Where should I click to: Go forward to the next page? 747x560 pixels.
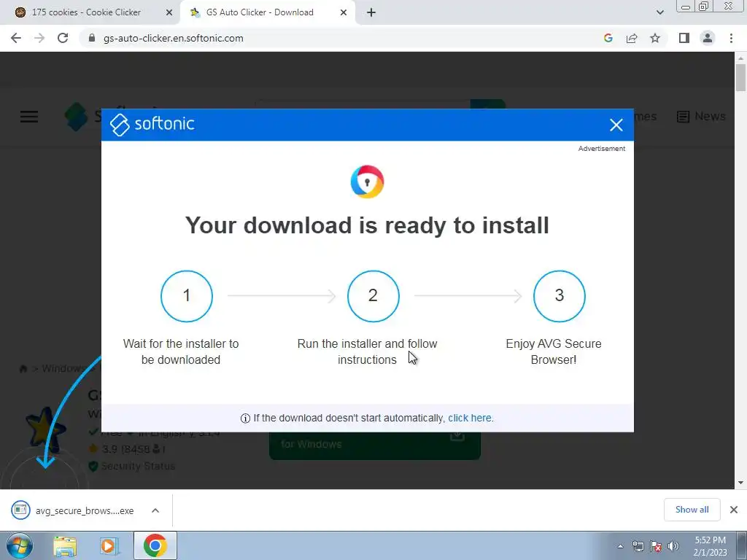[39, 38]
